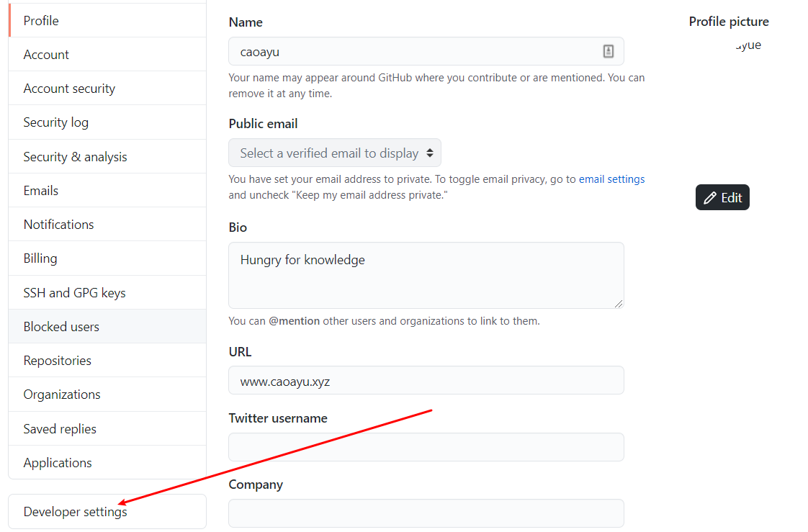Open SSH and GPG keys

(74, 293)
